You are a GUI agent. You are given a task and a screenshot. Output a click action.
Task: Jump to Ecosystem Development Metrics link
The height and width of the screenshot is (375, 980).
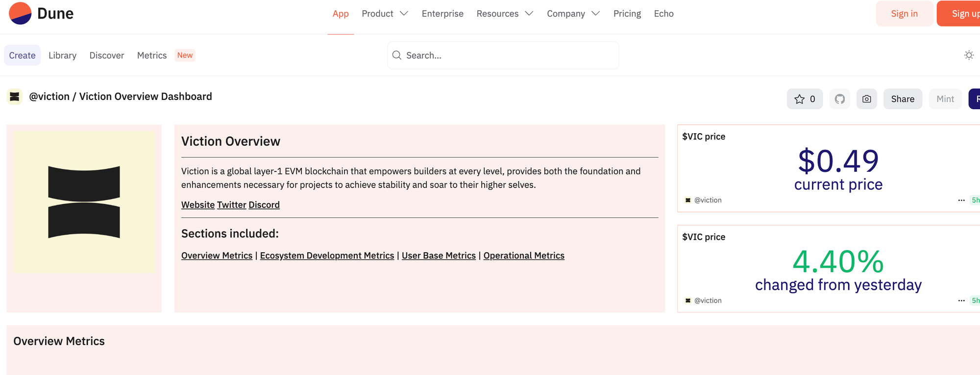pyautogui.click(x=327, y=256)
